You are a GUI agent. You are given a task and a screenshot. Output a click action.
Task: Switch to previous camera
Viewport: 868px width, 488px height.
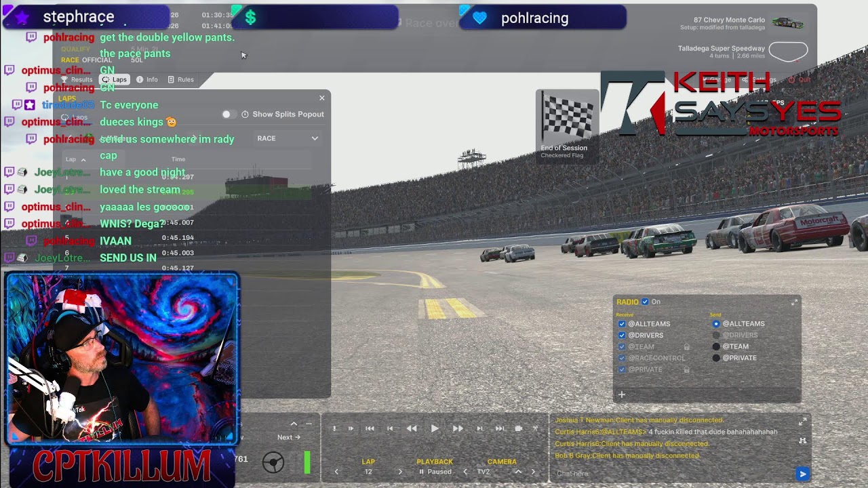pos(465,472)
